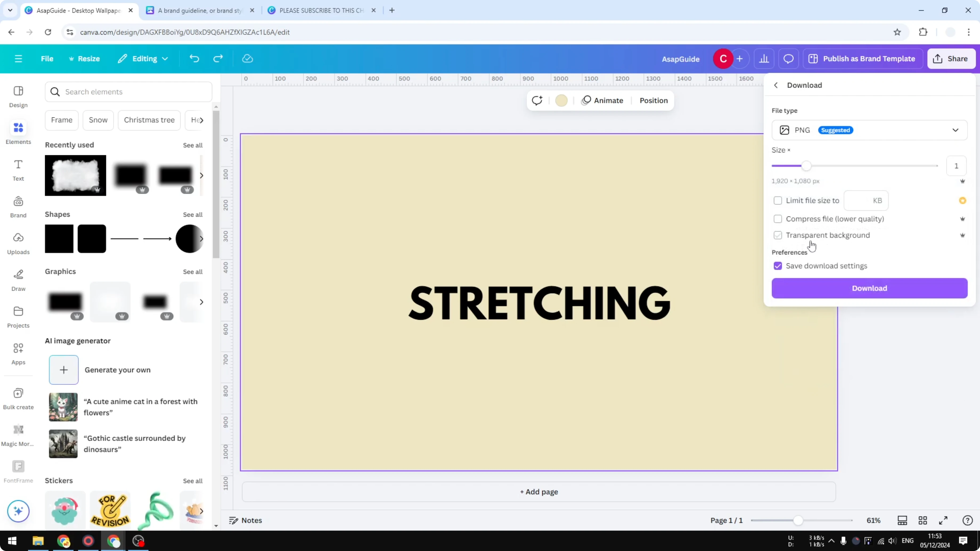Click the Share button

pyautogui.click(x=951, y=59)
